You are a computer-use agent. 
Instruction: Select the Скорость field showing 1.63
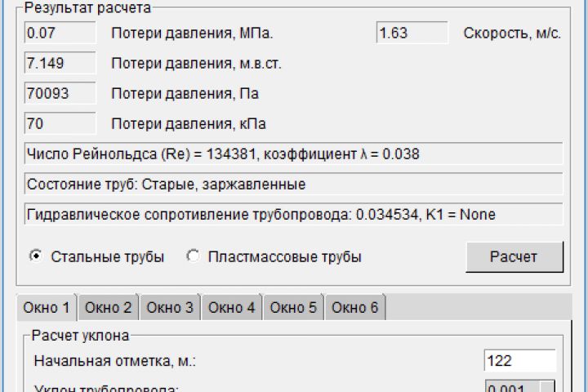point(412,33)
